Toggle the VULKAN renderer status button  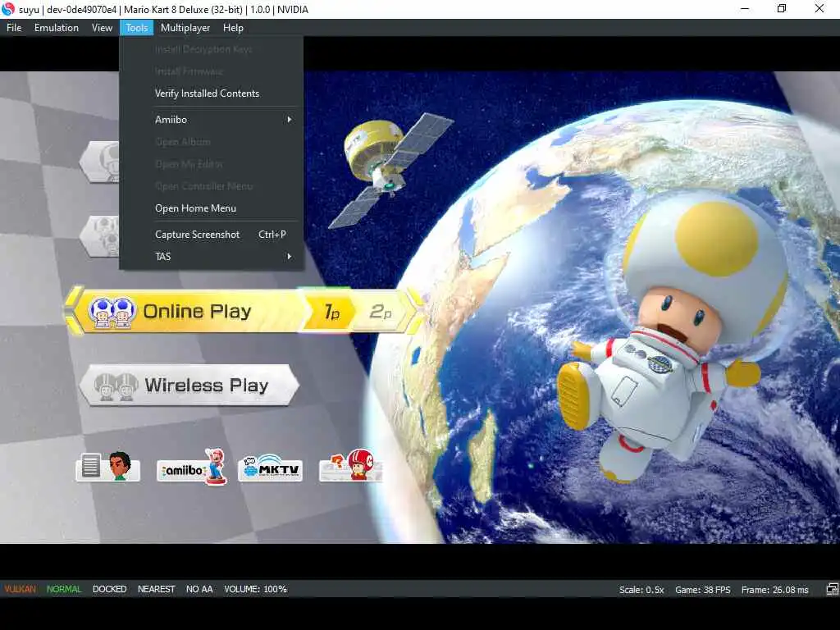coord(20,589)
